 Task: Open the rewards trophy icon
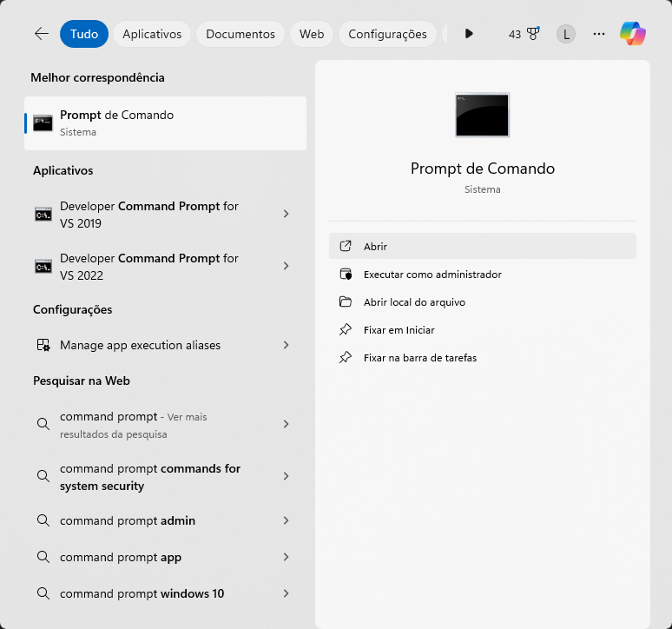click(x=533, y=33)
